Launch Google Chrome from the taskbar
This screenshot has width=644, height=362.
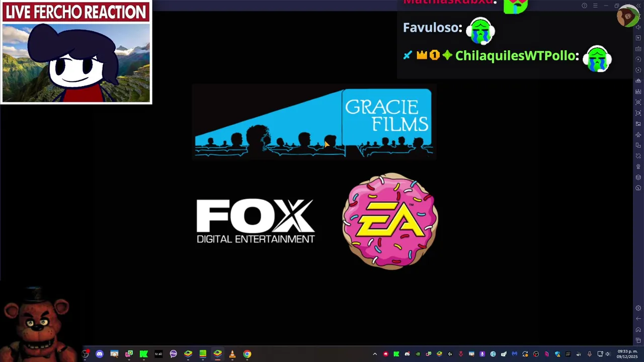click(x=247, y=354)
